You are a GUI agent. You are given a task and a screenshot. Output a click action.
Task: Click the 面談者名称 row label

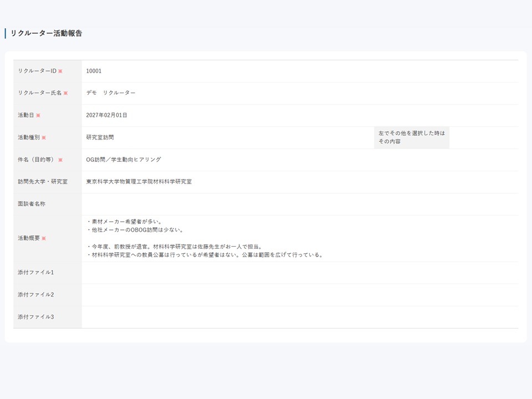pos(32,203)
